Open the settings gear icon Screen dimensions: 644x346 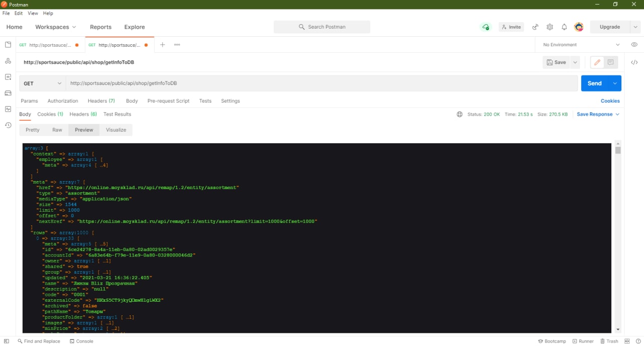point(550,27)
